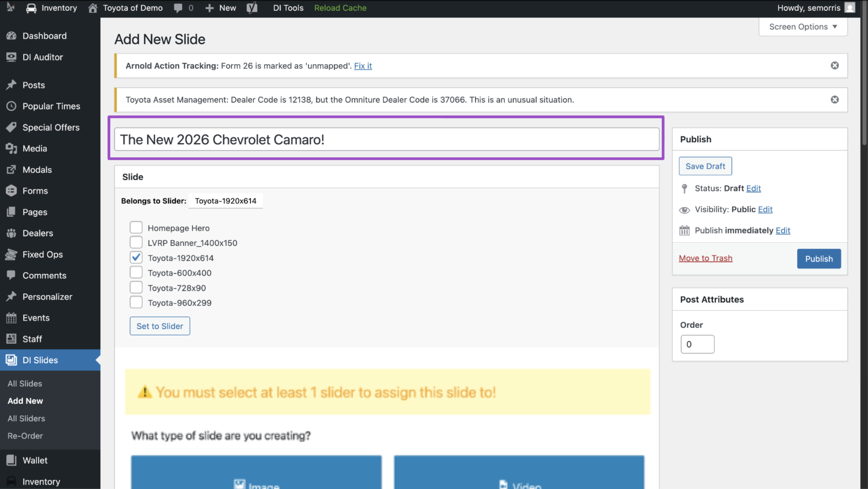Click the Special Offers tag icon
The height and width of the screenshot is (489, 868).
(x=11, y=127)
